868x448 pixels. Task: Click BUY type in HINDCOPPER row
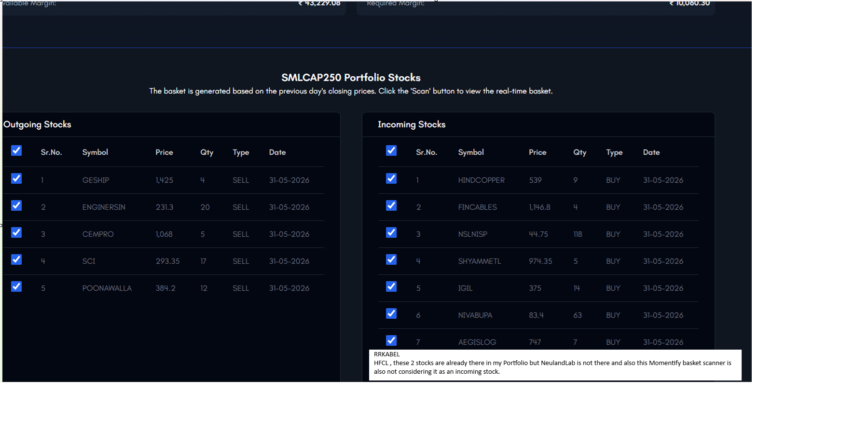613,180
